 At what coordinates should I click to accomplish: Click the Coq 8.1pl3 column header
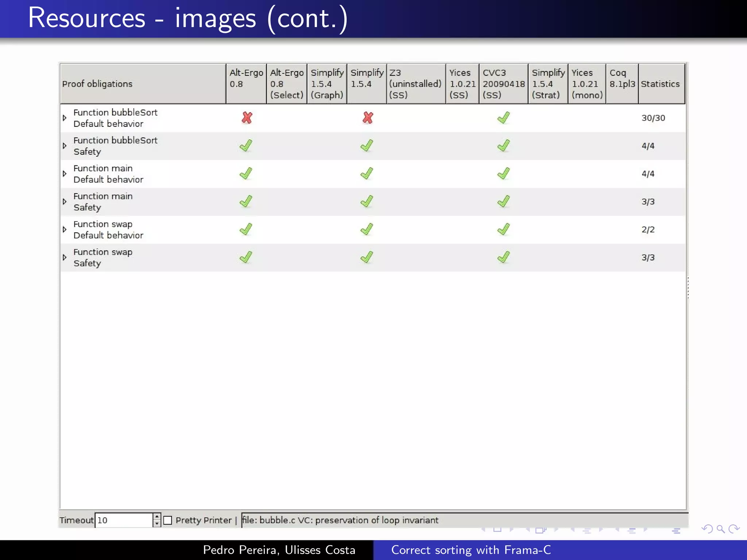(x=622, y=84)
